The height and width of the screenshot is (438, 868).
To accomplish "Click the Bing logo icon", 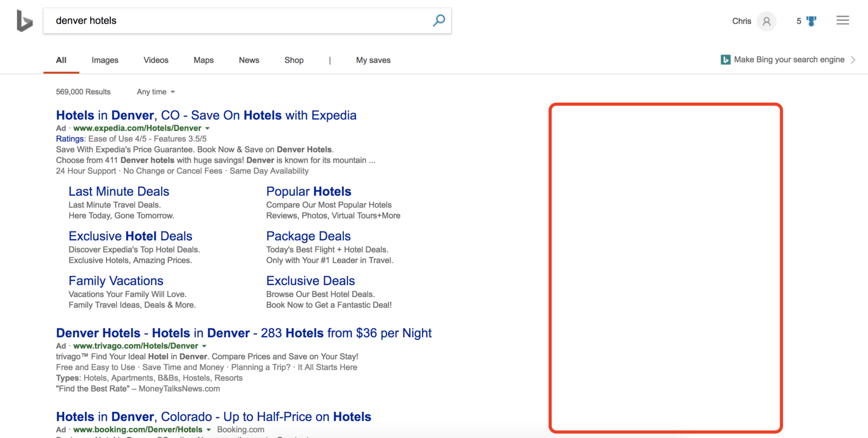I will (24, 21).
